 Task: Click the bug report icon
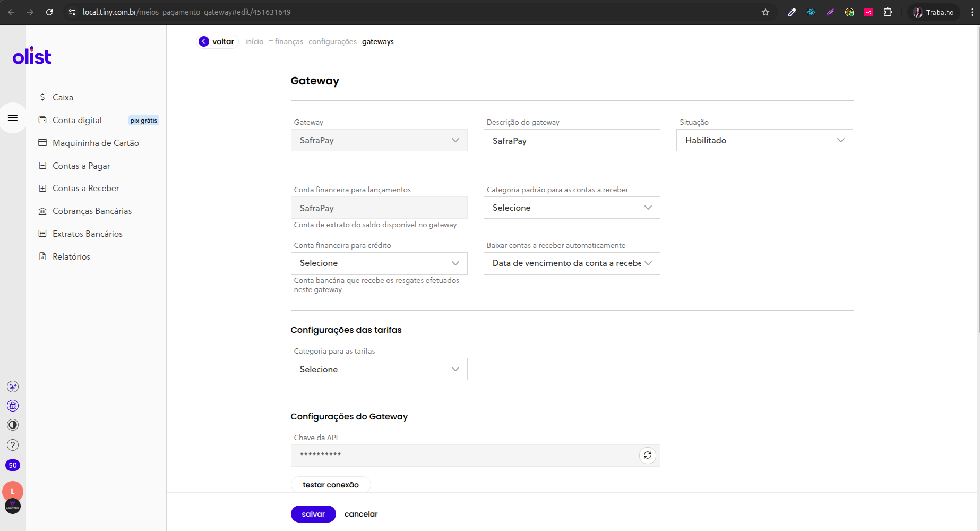coord(13,406)
